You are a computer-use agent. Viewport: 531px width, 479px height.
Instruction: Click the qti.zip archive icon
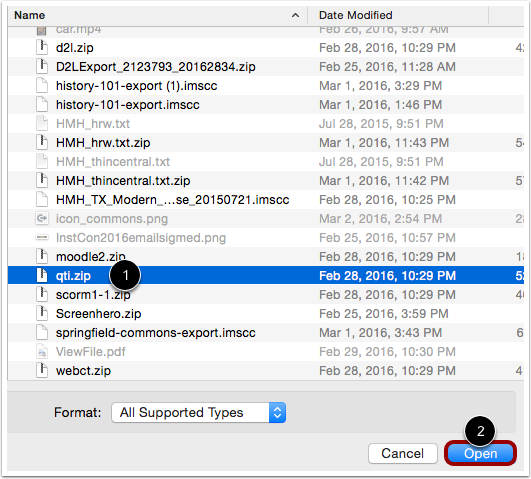(42, 275)
